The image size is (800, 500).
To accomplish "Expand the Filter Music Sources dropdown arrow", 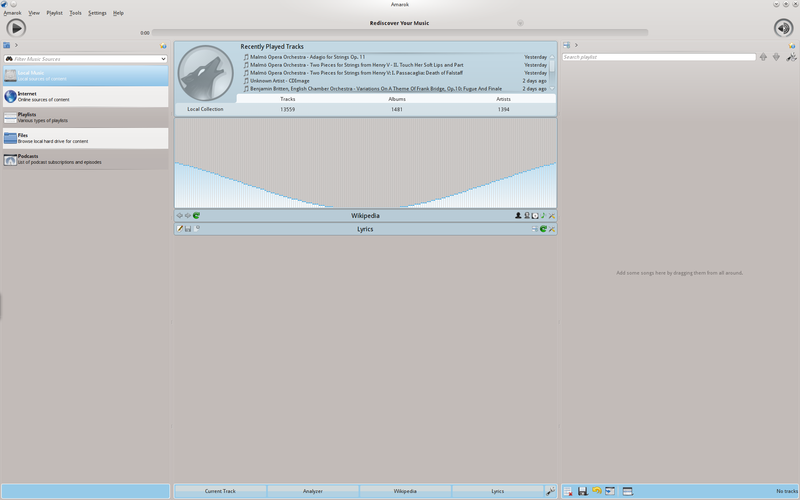I will coord(163,59).
